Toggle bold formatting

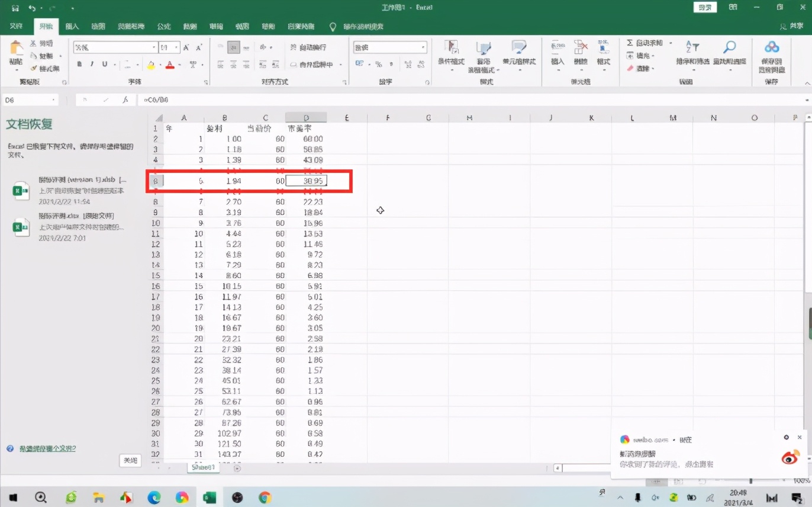tap(80, 64)
